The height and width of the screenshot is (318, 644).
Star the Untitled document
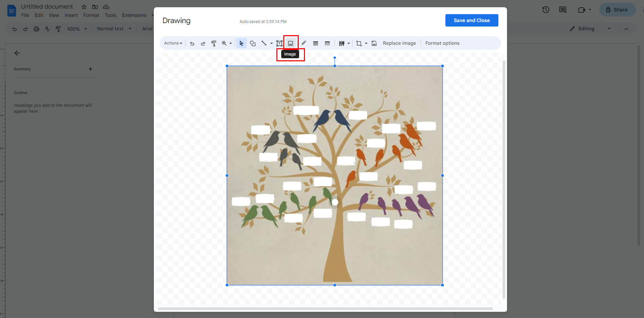(84, 7)
